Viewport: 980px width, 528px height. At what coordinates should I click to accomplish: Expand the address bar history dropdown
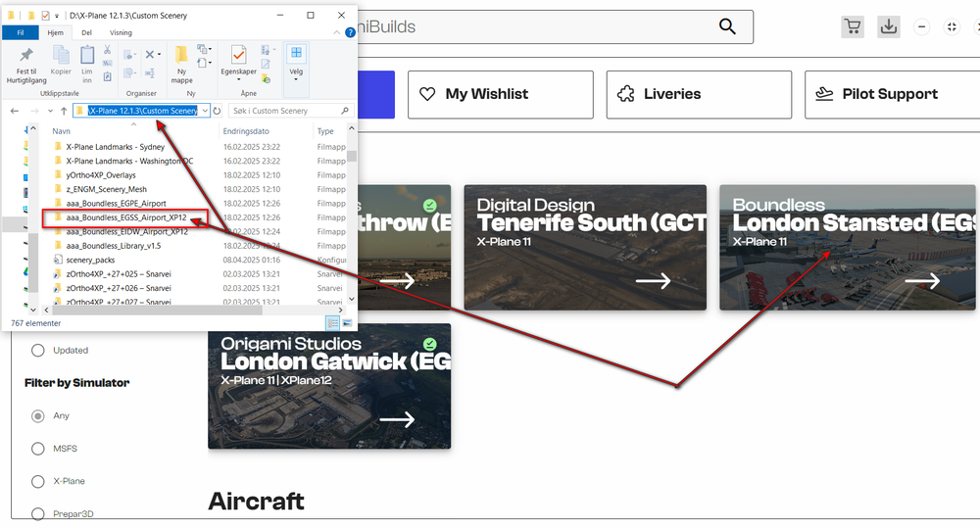pos(205,111)
